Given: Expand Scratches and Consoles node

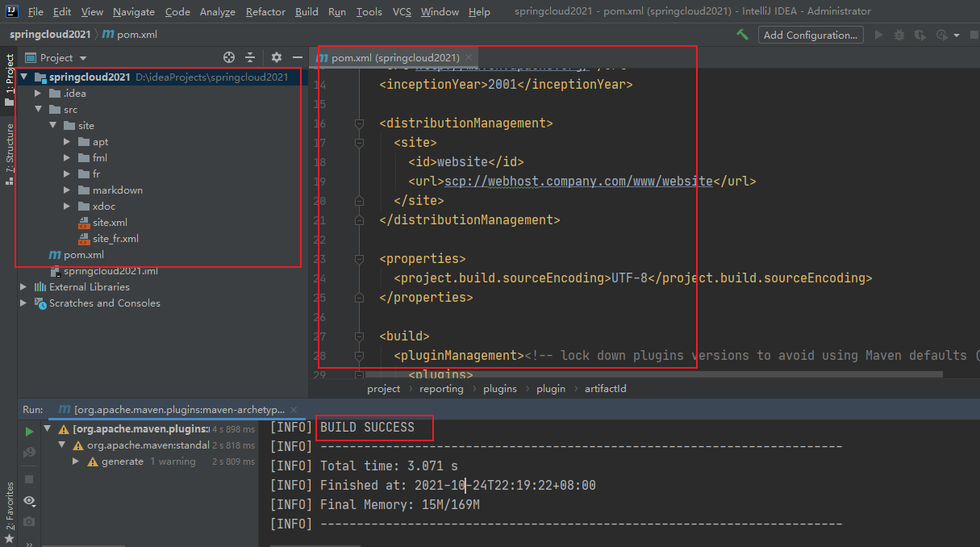Looking at the screenshot, I should [x=23, y=303].
